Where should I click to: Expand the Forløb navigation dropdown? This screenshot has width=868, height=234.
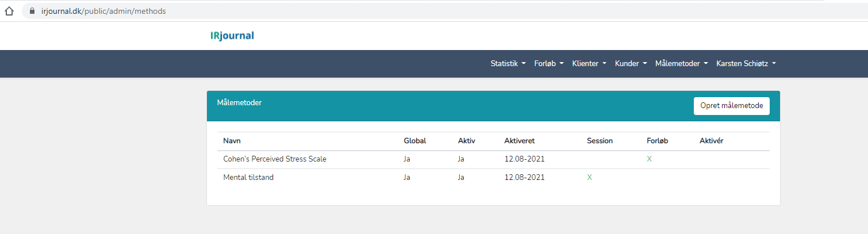coord(549,64)
